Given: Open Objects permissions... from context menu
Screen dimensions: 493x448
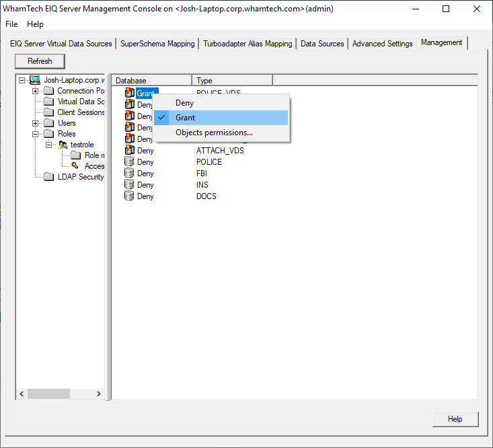Looking at the screenshot, I should 214,133.
